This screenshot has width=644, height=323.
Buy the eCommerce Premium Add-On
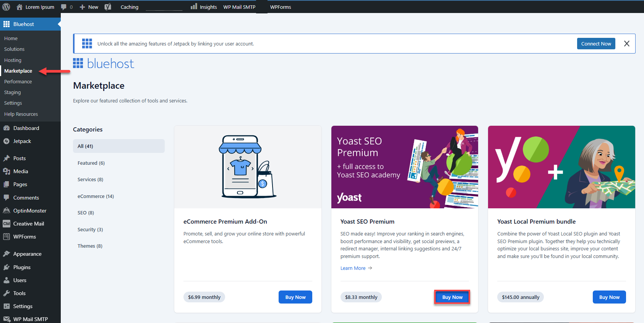coord(295,297)
